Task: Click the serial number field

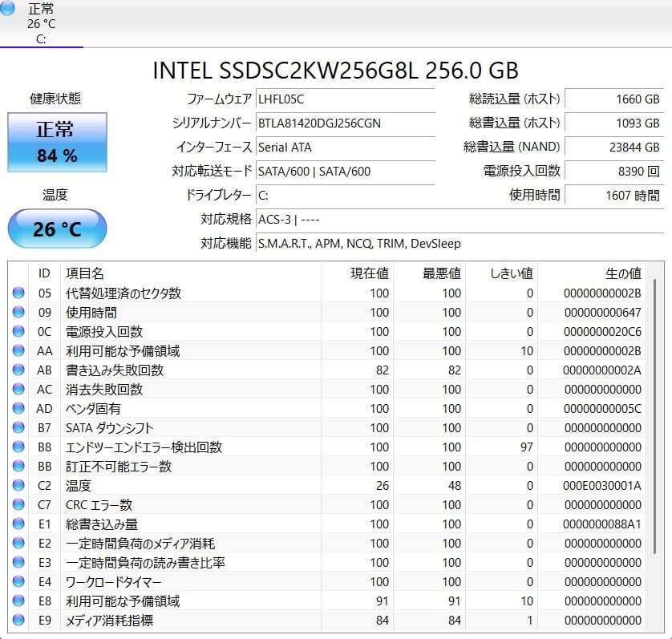Action: (x=345, y=123)
